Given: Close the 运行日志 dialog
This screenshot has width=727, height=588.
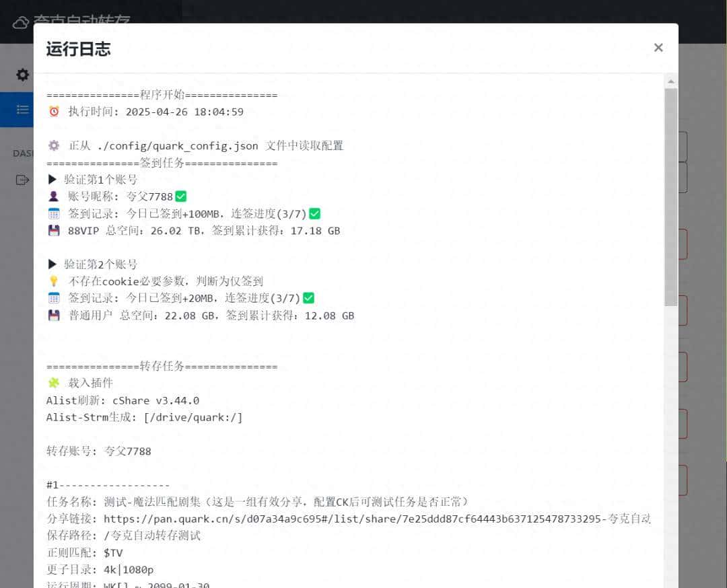Looking at the screenshot, I should (x=658, y=47).
